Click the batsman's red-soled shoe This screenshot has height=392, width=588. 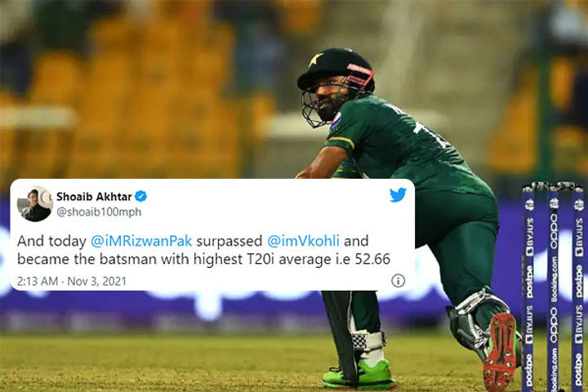(500, 350)
